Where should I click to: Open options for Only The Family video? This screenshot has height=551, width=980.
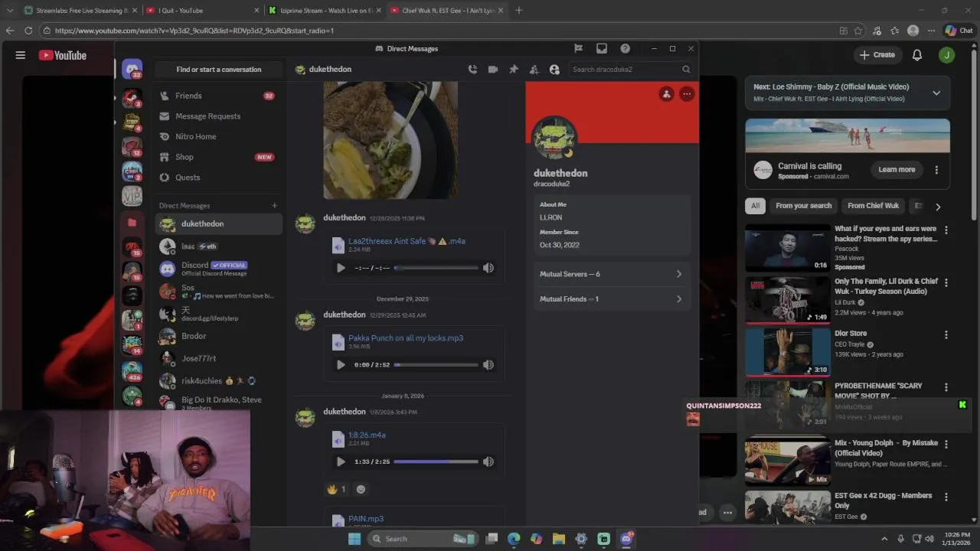point(946,282)
